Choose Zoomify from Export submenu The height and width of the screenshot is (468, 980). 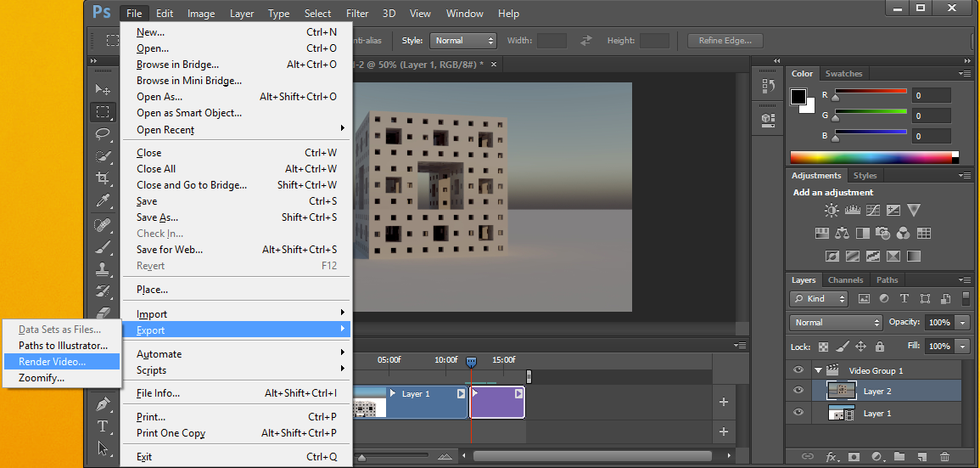(x=61, y=378)
